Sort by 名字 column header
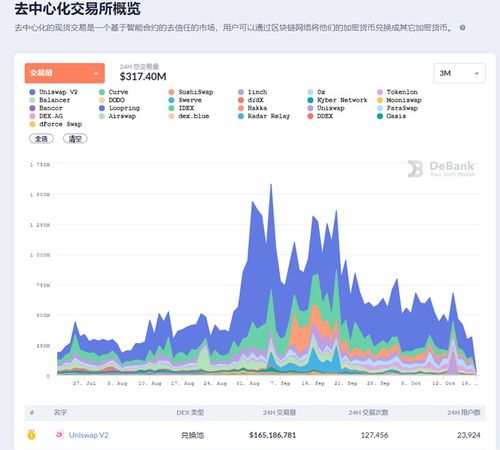Viewport: 500px width, 450px height. [60, 412]
